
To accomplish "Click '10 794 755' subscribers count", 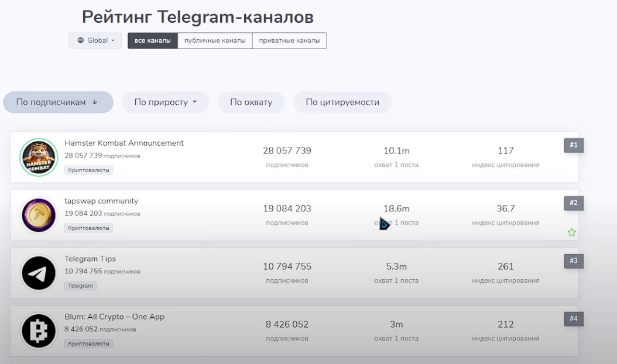I will coord(287,266).
